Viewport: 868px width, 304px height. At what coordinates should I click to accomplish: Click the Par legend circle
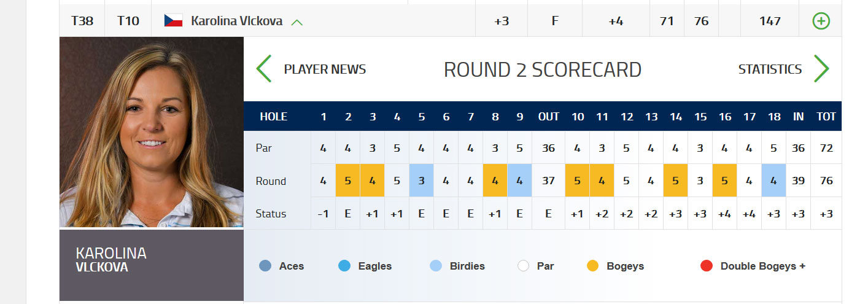tap(523, 266)
